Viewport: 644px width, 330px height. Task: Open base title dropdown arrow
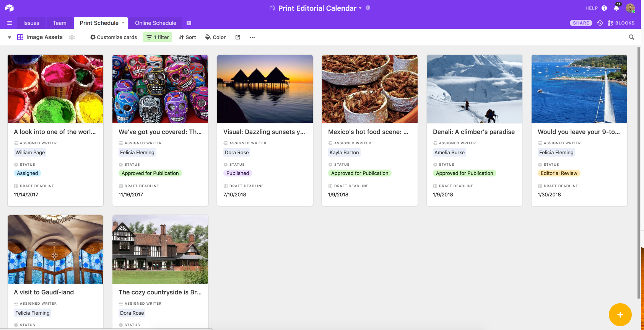pos(360,8)
